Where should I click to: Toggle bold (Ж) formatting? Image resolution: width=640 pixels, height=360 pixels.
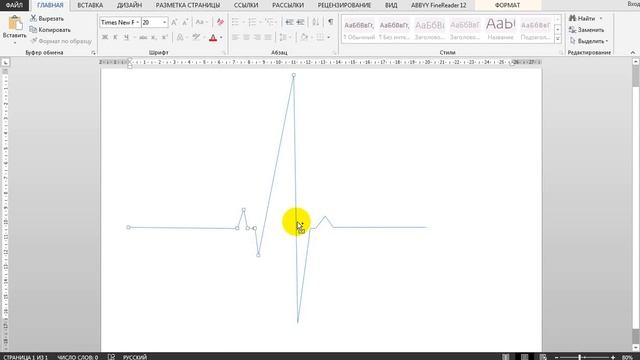[x=105, y=38]
